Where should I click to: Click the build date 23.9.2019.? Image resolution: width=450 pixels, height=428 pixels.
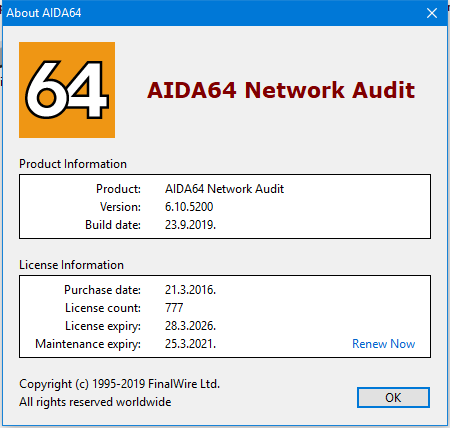[x=190, y=225]
